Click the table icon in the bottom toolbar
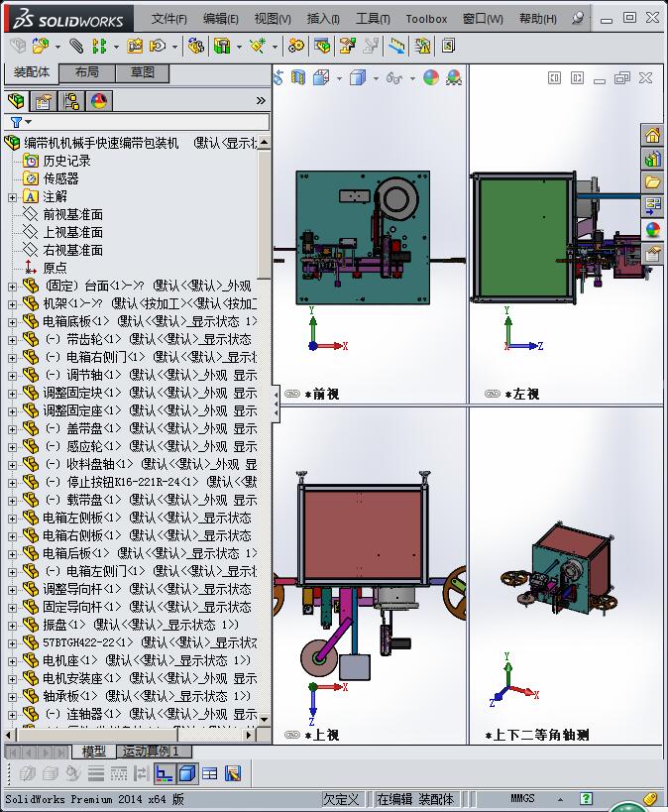Screen dimensions: 668x812 tap(210, 773)
